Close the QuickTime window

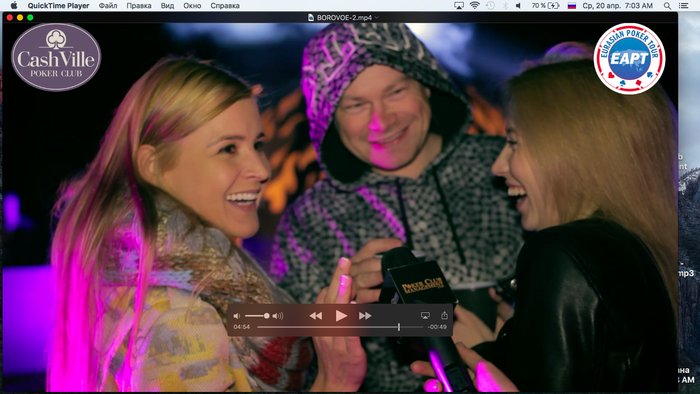[x=9, y=17]
